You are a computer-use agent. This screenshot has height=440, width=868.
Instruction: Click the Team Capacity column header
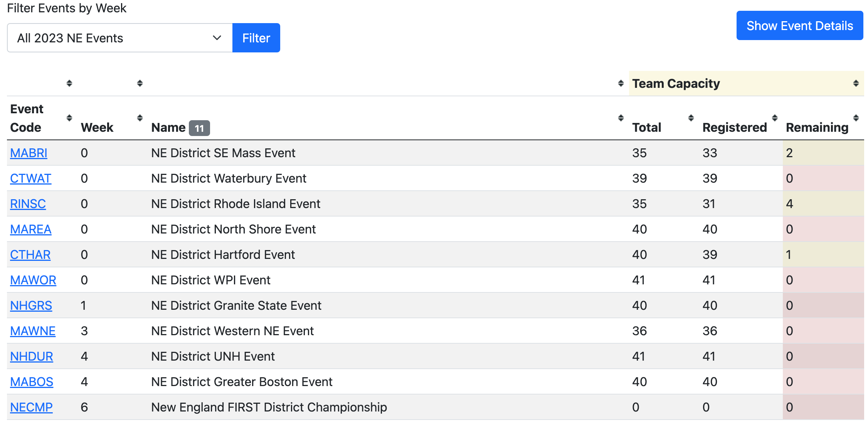[x=676, y=84]
